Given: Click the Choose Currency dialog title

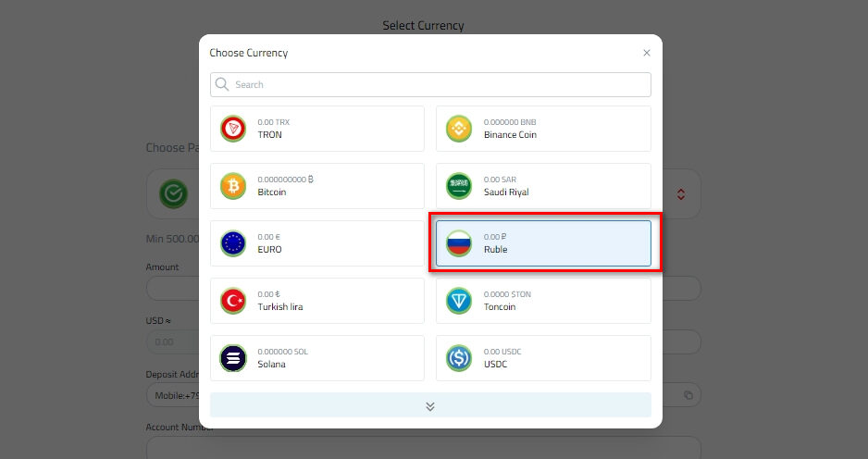Looking at the screenshot, I should tap(249, 53).
